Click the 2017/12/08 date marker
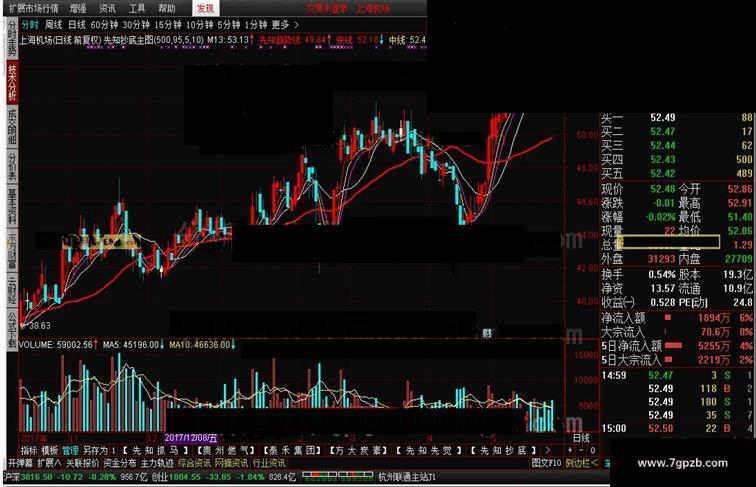Screen dimensions: 756x487 pos(191,438)
